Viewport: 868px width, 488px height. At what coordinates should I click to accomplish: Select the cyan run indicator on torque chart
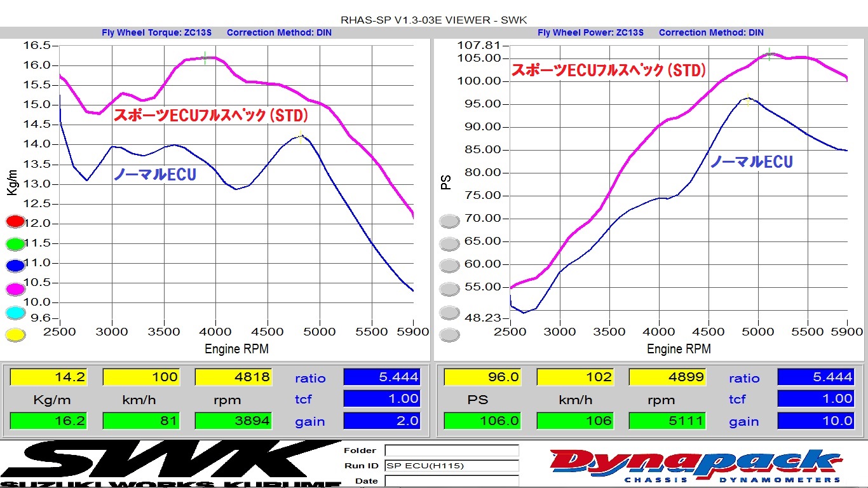point(15,313)
